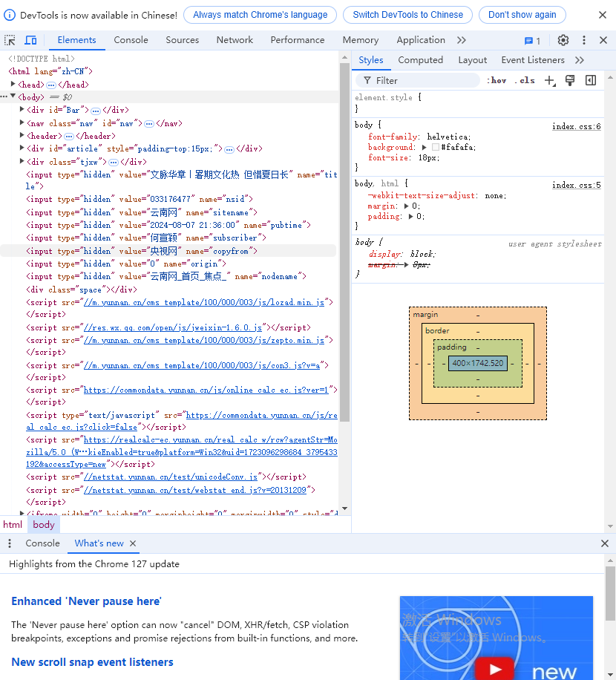Screen dimensions: 616x680
Task: Open the drawer Console tab
Action: (42, 543)
